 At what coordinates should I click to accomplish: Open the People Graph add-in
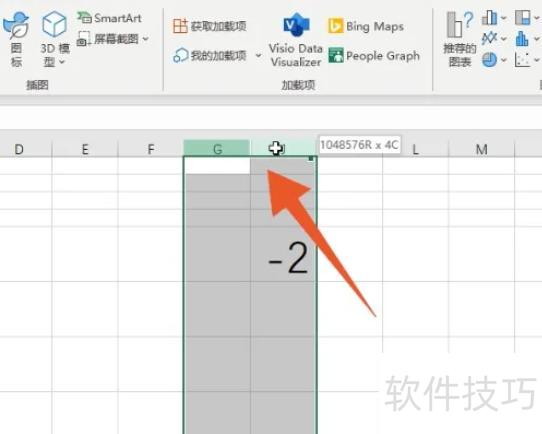tap(374, 56)
